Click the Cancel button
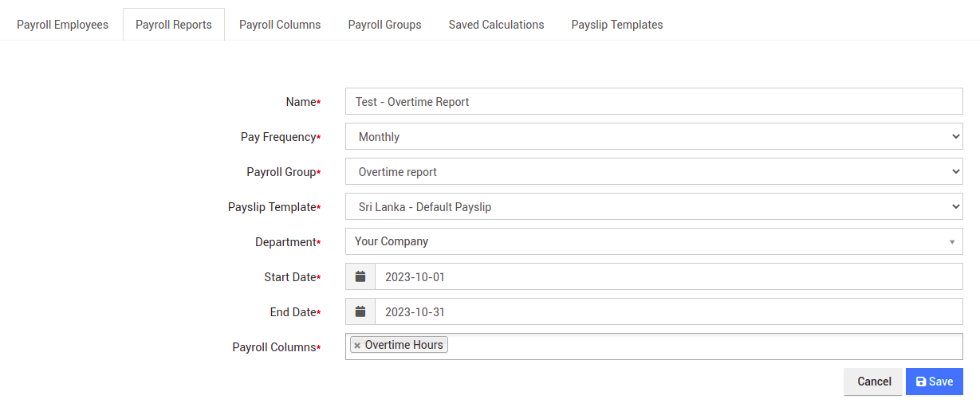This screenshot has width=980, height=411. 874,382
